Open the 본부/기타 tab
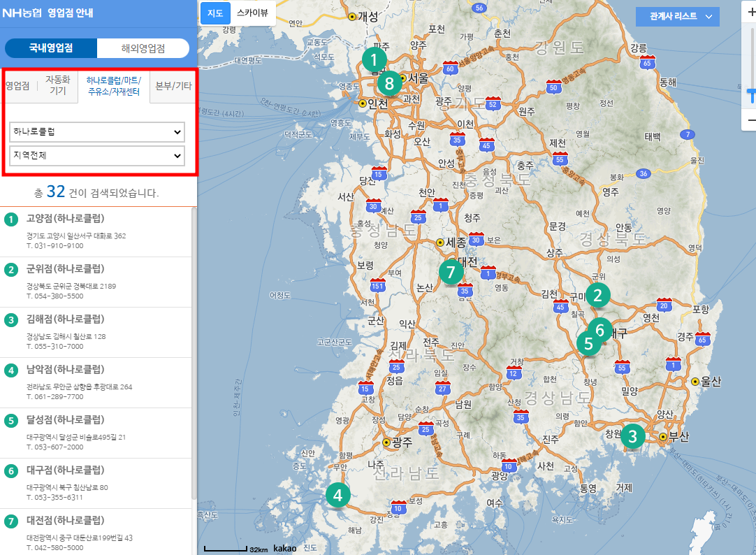 (x=173, y=86)
